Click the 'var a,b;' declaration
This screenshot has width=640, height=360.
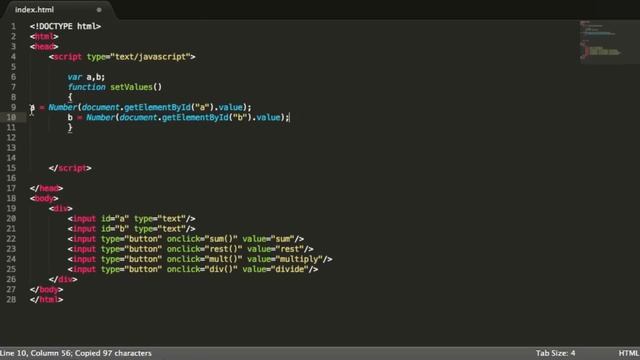86,77
